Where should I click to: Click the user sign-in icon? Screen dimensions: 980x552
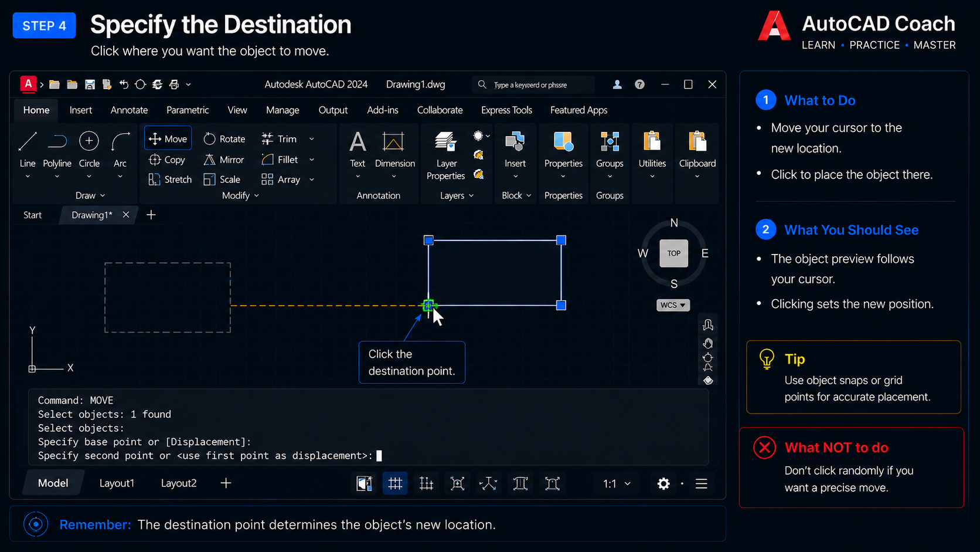coord(617,84)
